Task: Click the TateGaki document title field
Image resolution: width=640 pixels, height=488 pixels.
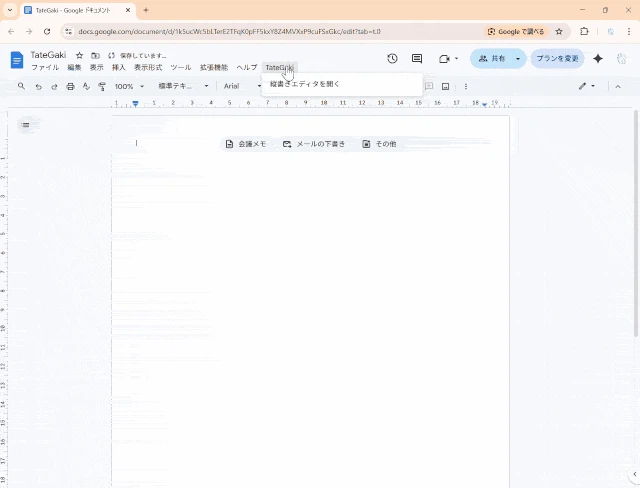Action: pyautogui.click(x=48, y=55)
